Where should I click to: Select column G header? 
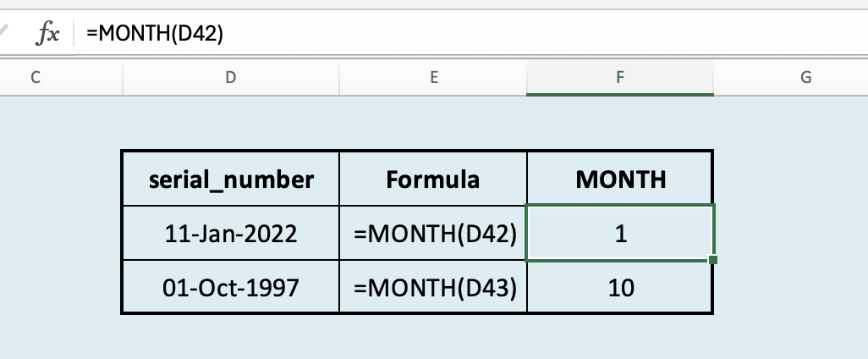805,77
